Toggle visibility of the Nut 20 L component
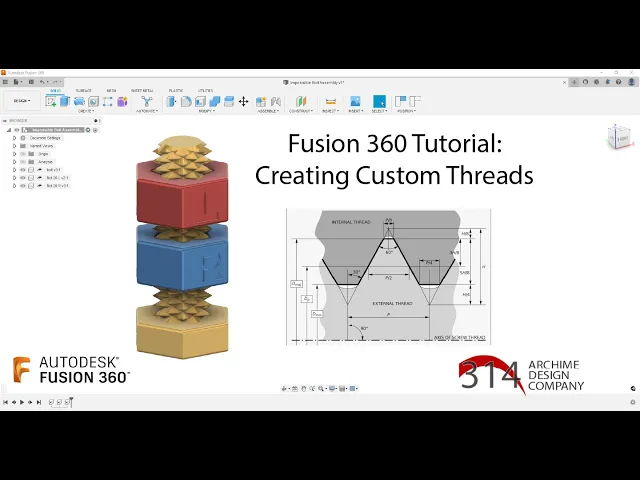The width and height of the screenshot is (640, 480). pos(23,178)
